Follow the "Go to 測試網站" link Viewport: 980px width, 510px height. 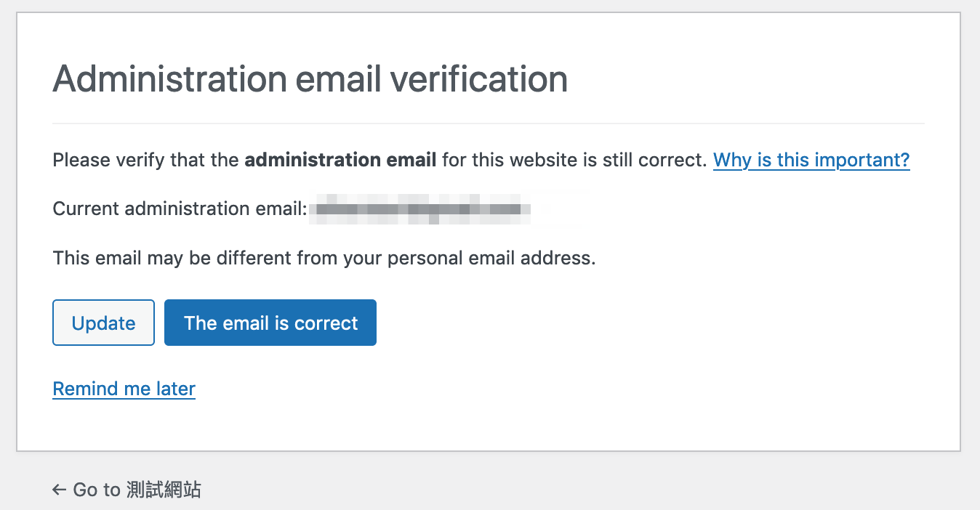(127, 490)
